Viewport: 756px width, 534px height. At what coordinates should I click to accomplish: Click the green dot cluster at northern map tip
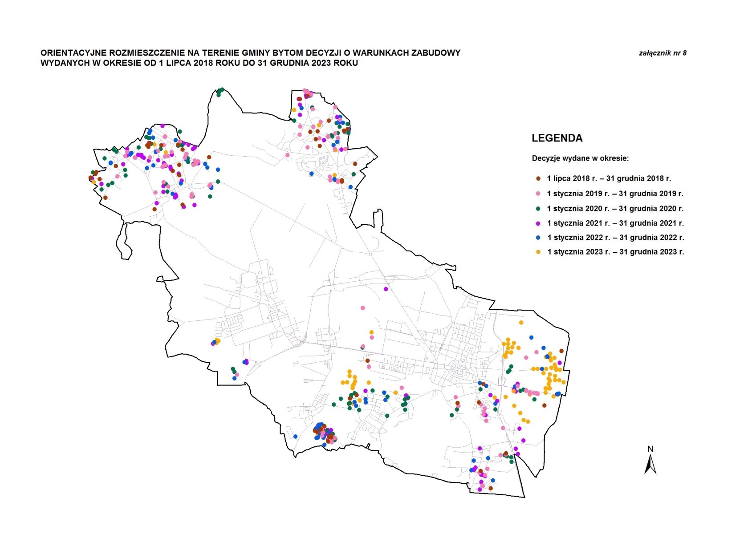click(220, 92)
